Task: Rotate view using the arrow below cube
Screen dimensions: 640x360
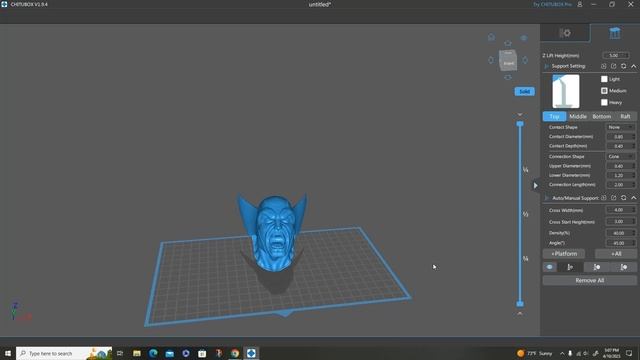Action: tap(508, 77)
